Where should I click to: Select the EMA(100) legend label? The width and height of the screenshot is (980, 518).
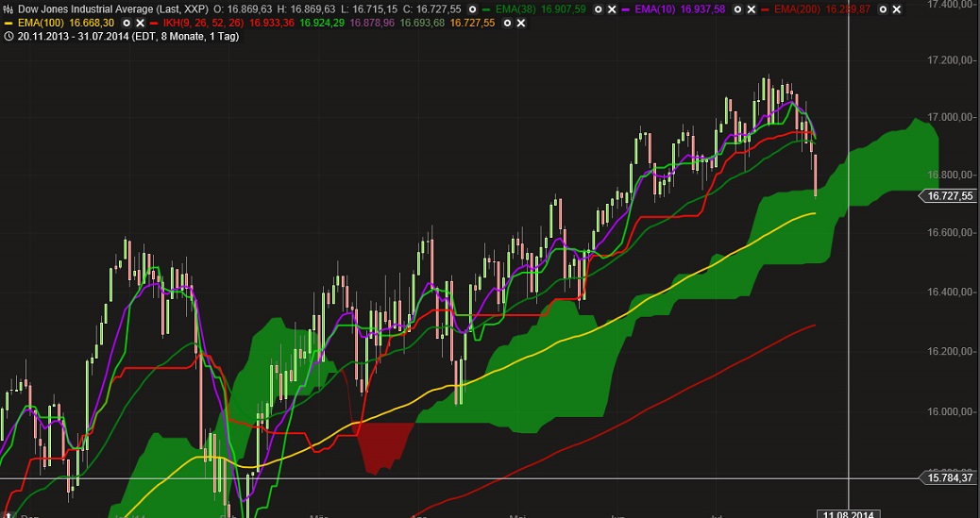coord(41,23)
